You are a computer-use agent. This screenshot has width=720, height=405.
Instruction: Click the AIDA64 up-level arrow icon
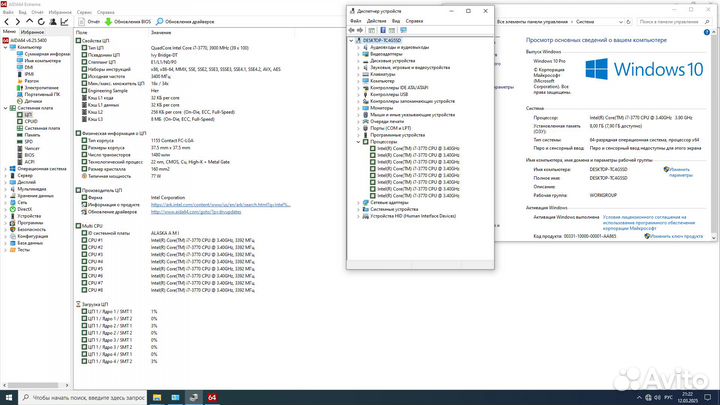[x=29, y=22]
